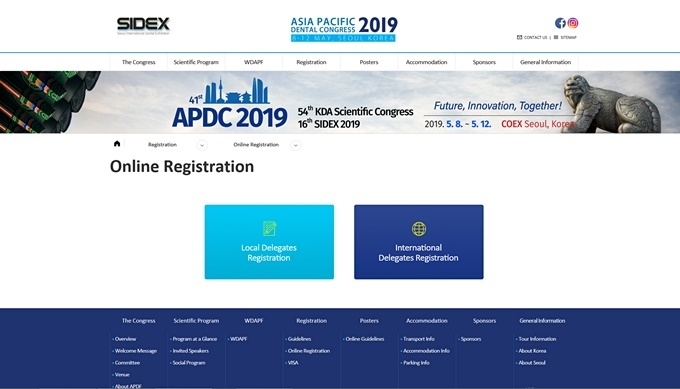This screenshot has width=680, height=389.
Task: Open the Instagram page icon
Action: [572, 23]
